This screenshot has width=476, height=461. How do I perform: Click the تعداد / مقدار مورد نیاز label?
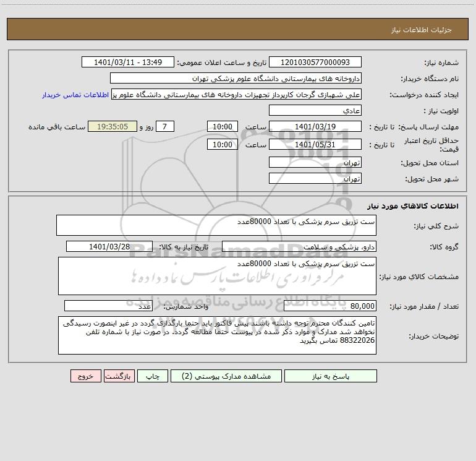pos(424,307)
